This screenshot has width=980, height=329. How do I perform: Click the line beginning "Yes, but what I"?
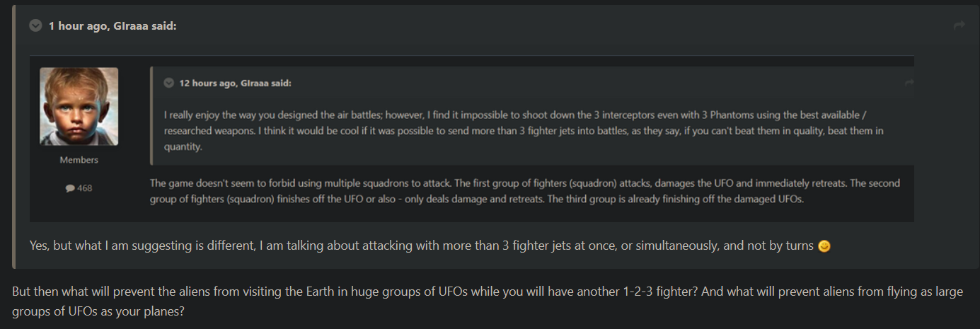click(212, 246)
